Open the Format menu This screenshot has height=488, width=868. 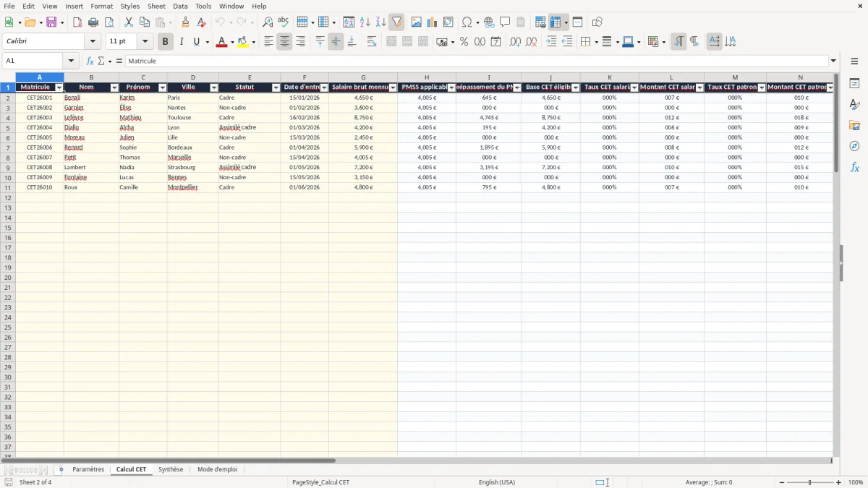click(x=101, y=6)
